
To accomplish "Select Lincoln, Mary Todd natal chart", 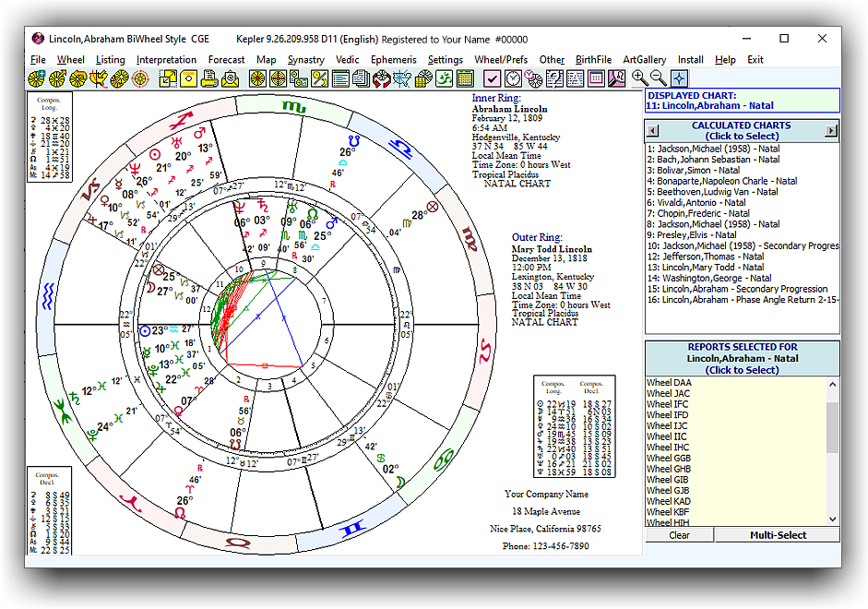I will tap(707, 268).
